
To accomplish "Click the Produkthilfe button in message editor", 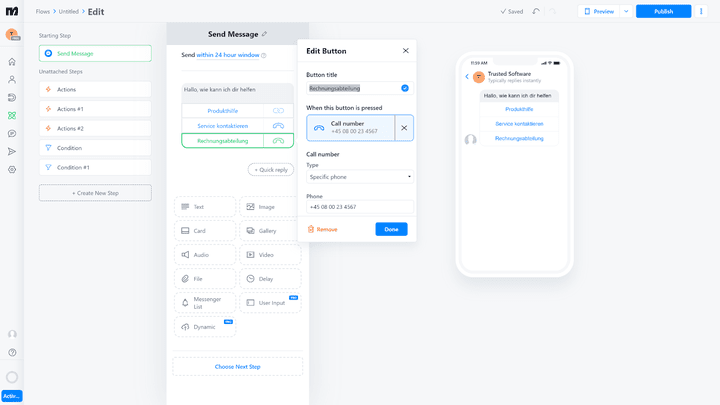I will point(223,111).
